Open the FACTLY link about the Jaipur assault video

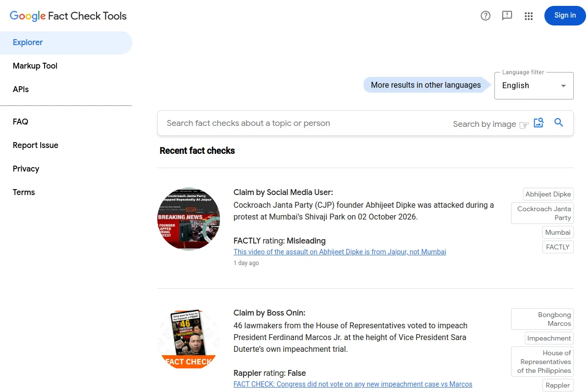(340, 252)
